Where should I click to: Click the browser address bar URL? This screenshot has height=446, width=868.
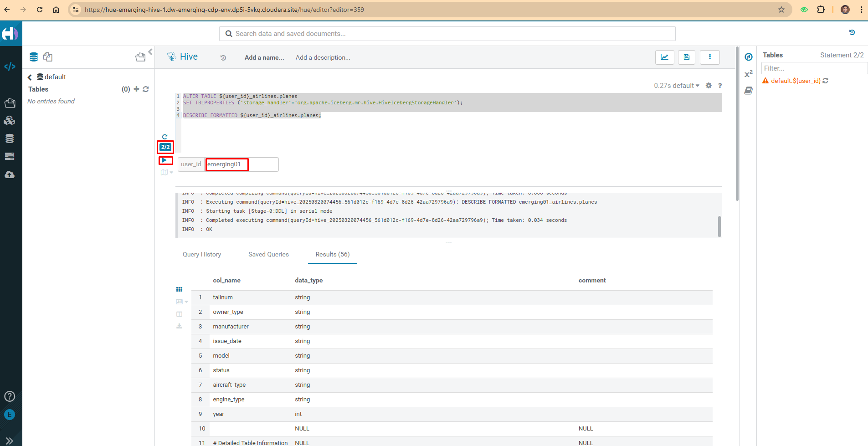click(224, 10)
